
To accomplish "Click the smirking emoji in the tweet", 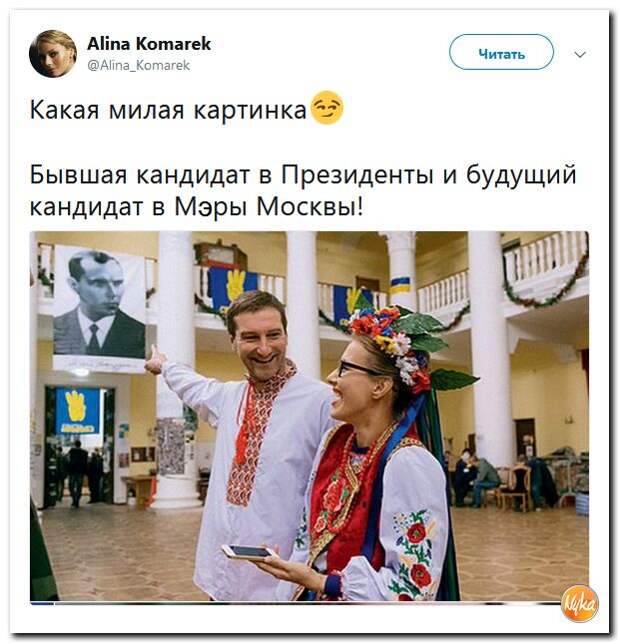I will pos(327,108).
